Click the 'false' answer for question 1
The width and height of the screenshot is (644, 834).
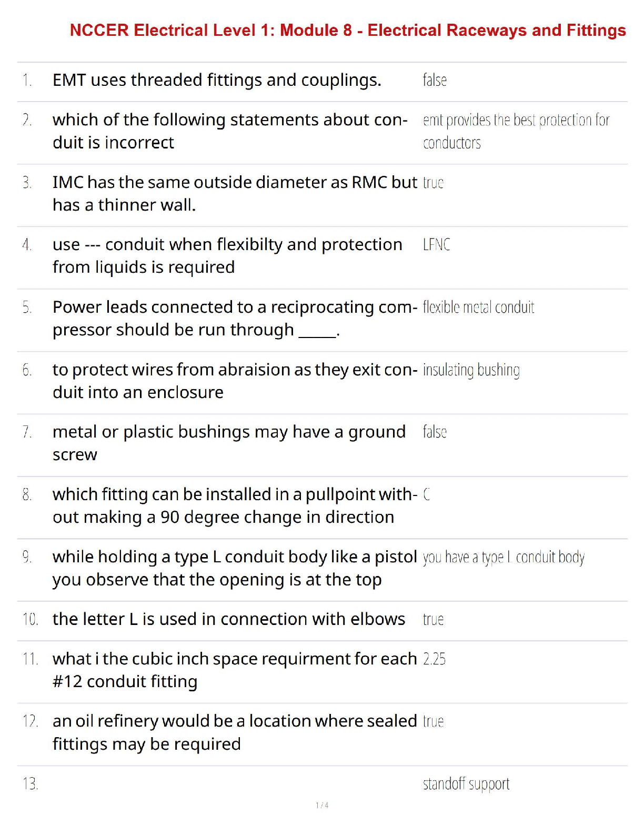tap(435, 80)
